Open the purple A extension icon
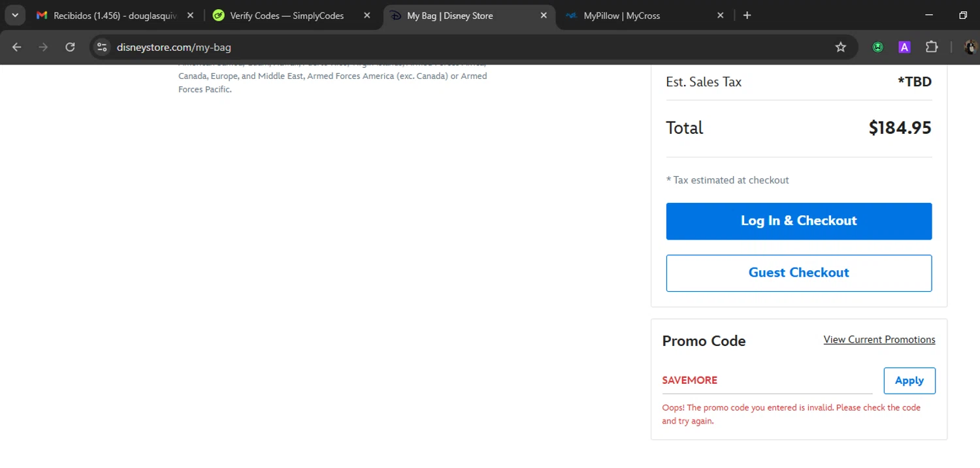 [905, 47]
